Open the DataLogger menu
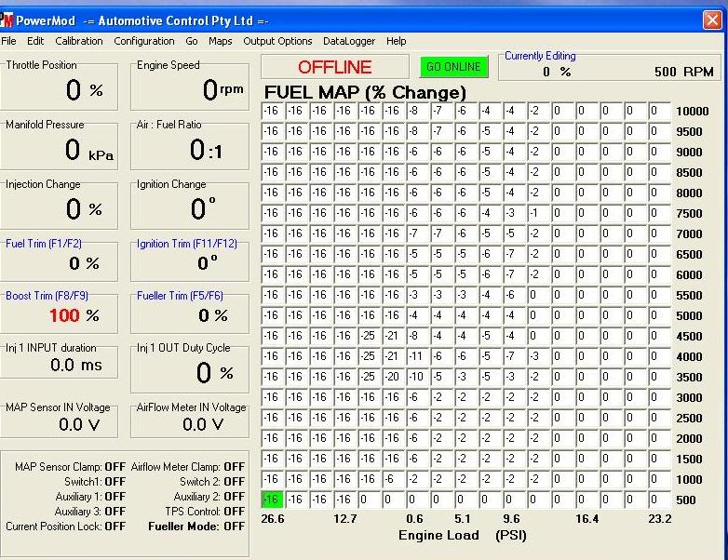The width and height of the screenshot is (728, 560). pos(349,41)
